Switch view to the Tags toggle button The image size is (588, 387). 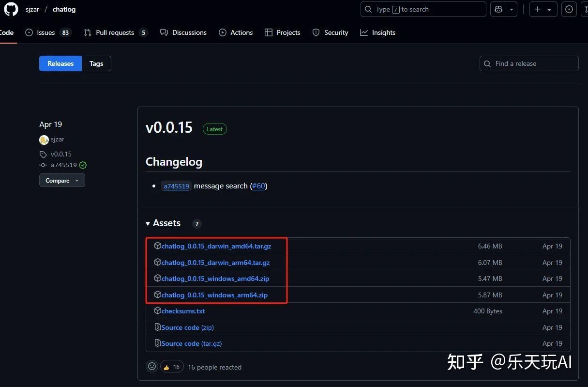(x=96, y=63)
